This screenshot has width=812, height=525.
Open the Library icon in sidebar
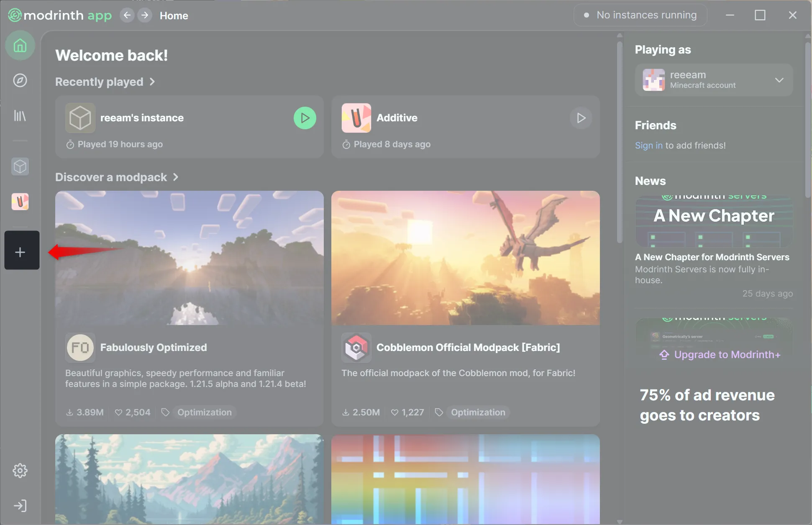(x=20, y=115)
